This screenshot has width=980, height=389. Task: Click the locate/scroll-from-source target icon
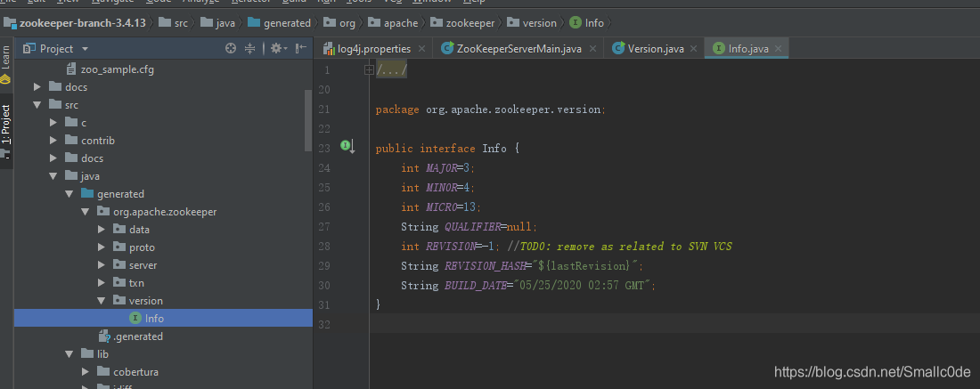click(231, 48)
